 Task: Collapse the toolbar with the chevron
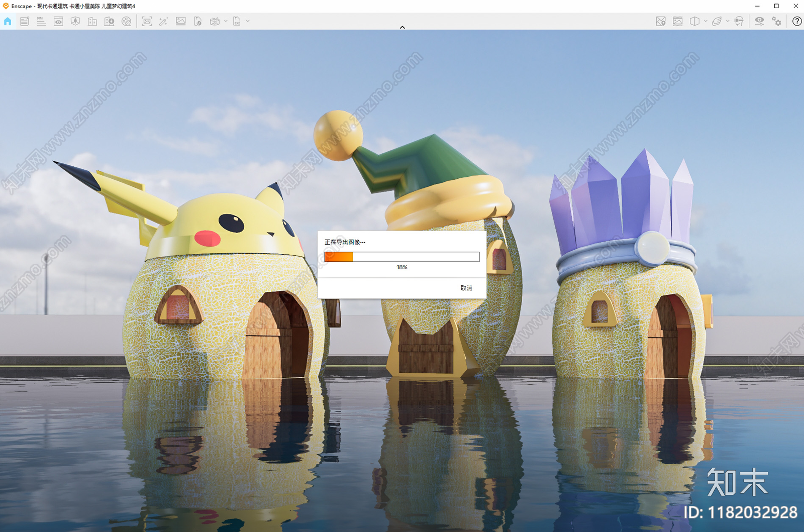pos(402,27)
